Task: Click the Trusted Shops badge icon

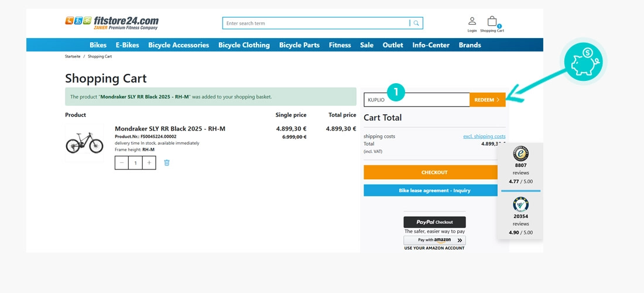Action: tap(520, 154)
